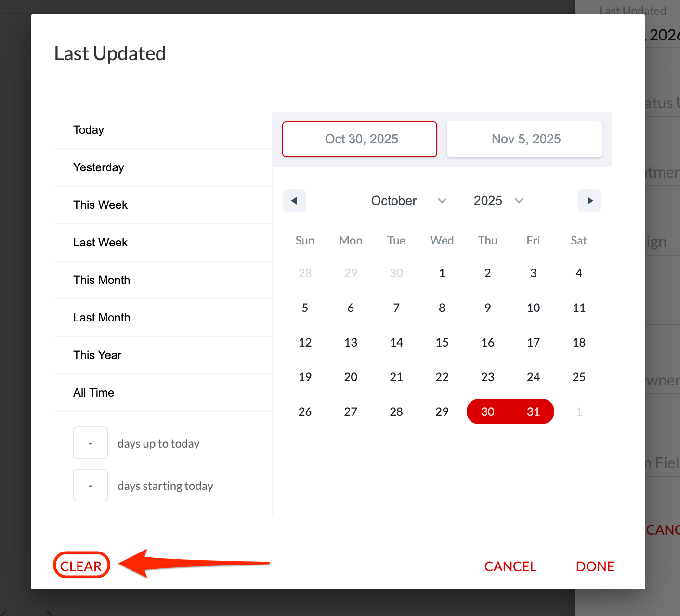Select the All Time option
680x616 pixels.
tap(93, 393)
